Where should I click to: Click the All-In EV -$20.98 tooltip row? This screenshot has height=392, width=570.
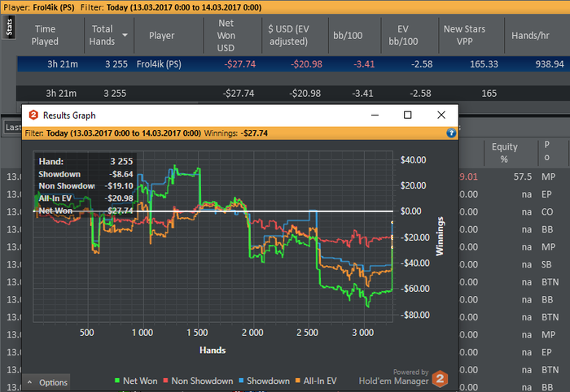85,198
